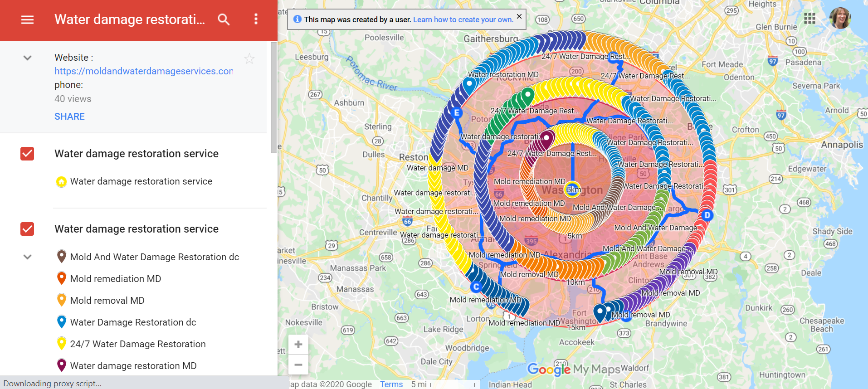The image size is (868, 389).
Task: Click maroon pin icon for Water damage restoration MD
Action: (62, 365)
